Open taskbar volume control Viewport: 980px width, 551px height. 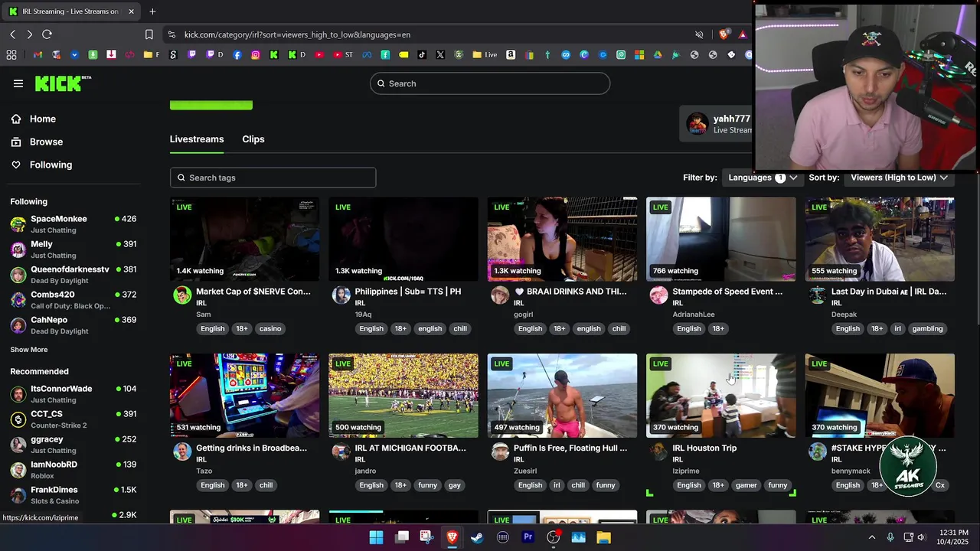coord(921,537)
